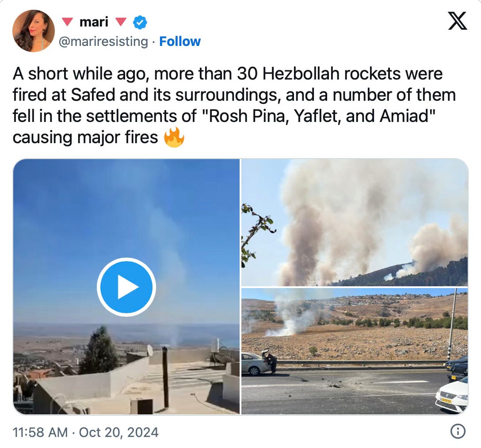This screenshot has width=481, height=448.
Task: Click the quoted "Rosh Pina, Yaflet, and Amiad" text
Action: (x=319, y=116)
